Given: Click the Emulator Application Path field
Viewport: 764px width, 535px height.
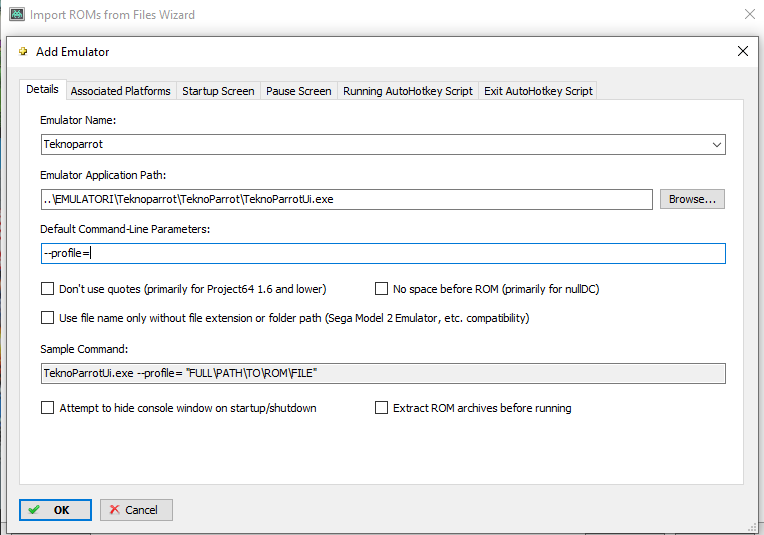Looking at the screenshot, I should (346, 199).
